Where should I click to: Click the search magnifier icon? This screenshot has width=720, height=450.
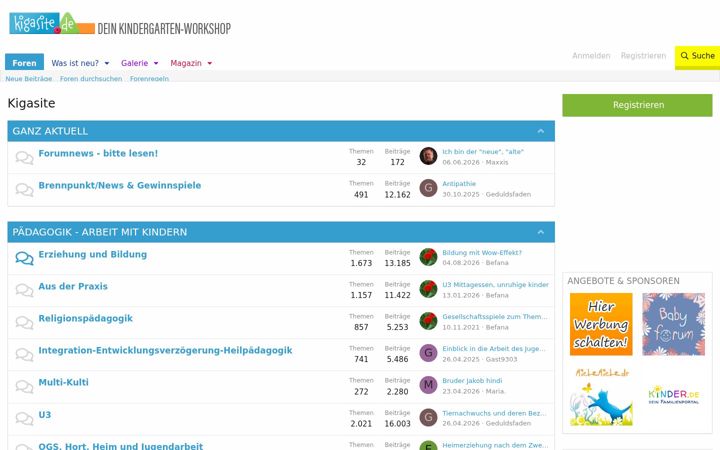685,56
